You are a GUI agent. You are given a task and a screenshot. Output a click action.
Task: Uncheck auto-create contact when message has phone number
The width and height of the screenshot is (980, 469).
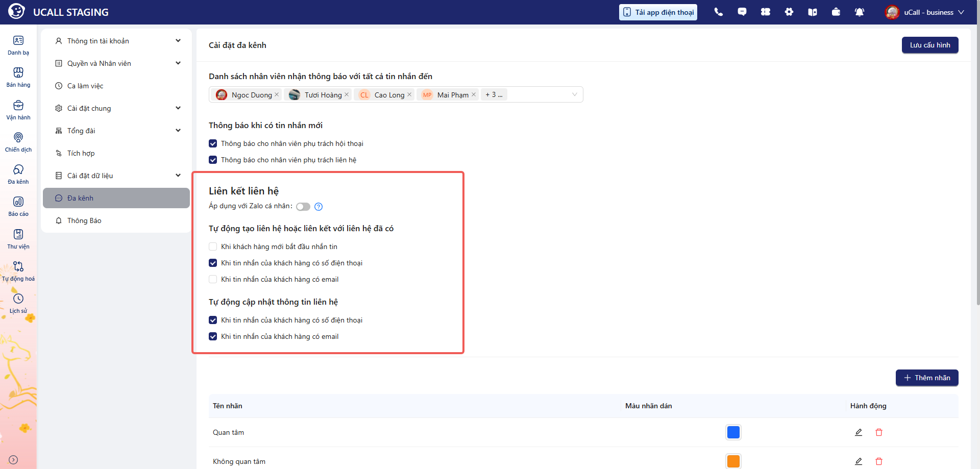pos(213,263)
